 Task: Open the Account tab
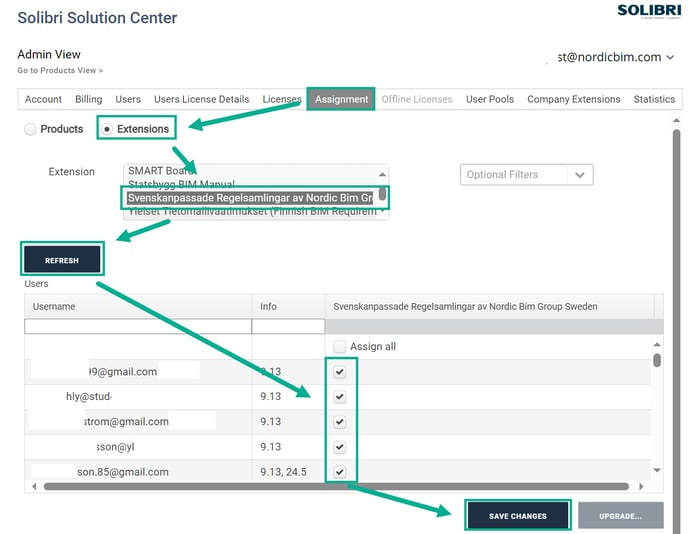43,99
